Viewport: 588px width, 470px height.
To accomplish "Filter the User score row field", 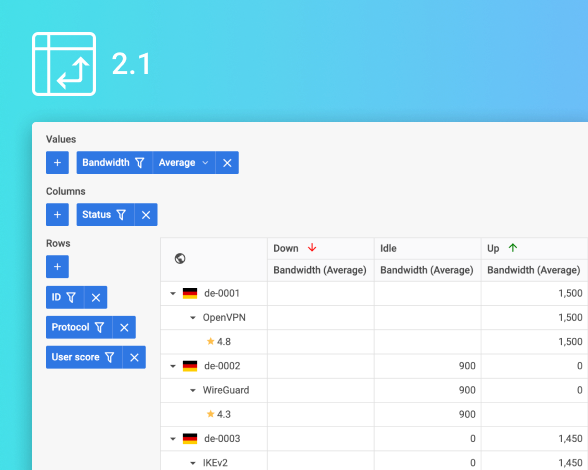I will point(110,357).
